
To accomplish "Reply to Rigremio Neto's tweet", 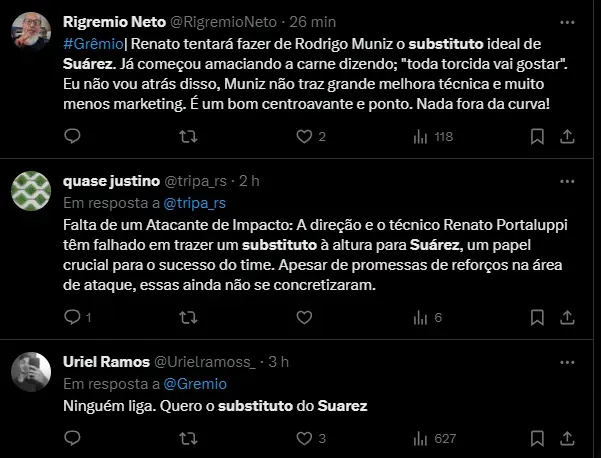I will 71,136.
